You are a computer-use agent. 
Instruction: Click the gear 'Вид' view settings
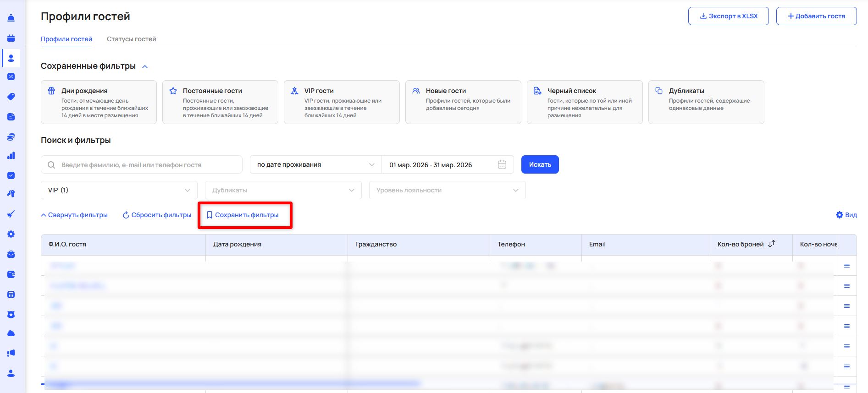[x=846, y=215]
